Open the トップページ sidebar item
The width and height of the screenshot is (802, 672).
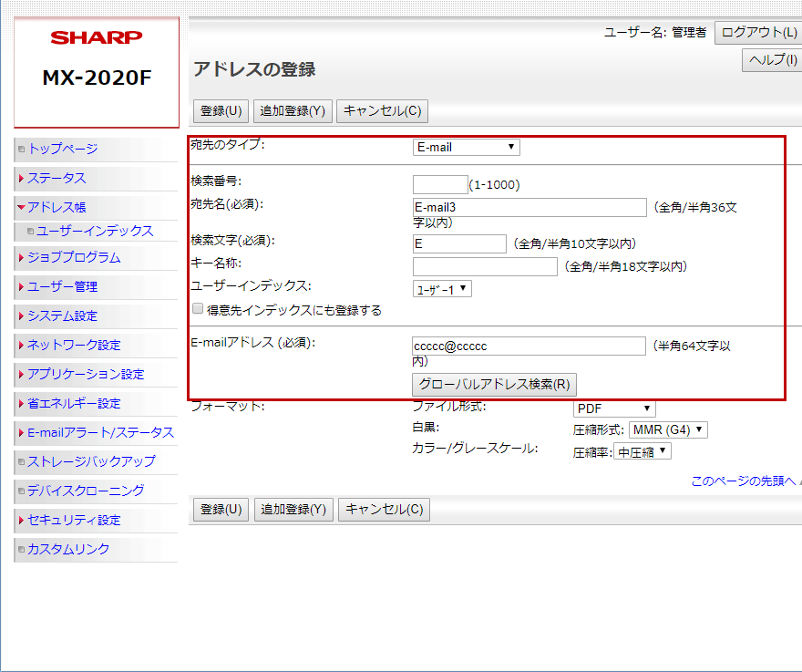tap(62, 149)
